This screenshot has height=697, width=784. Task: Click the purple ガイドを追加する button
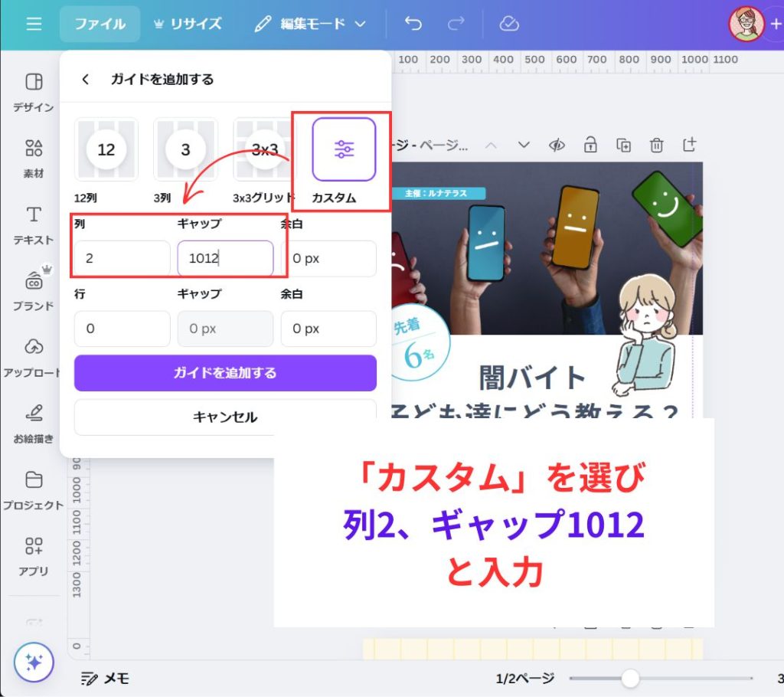click(x=225, y=373)
